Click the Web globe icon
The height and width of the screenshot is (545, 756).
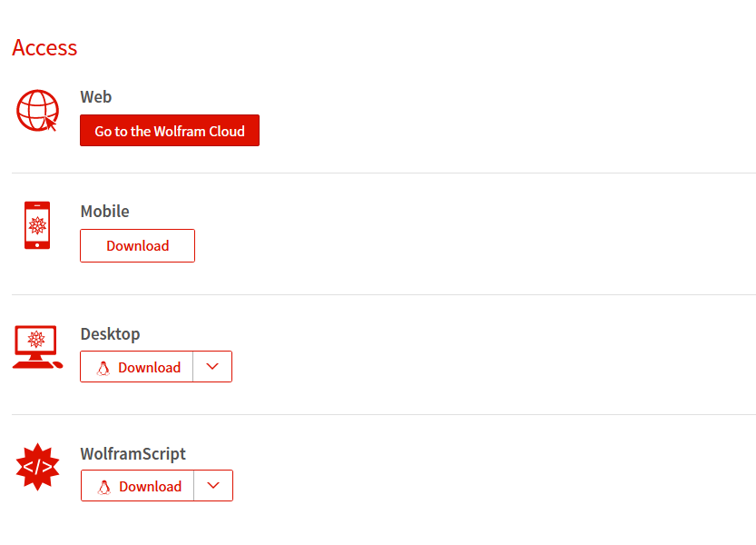pos(37,111)
